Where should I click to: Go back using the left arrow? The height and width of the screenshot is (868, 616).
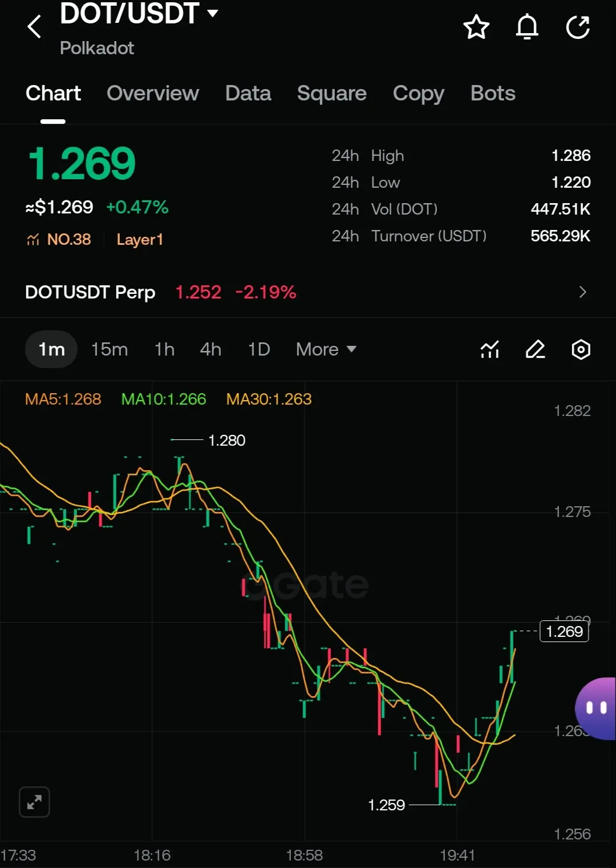(x=34, y=27)
